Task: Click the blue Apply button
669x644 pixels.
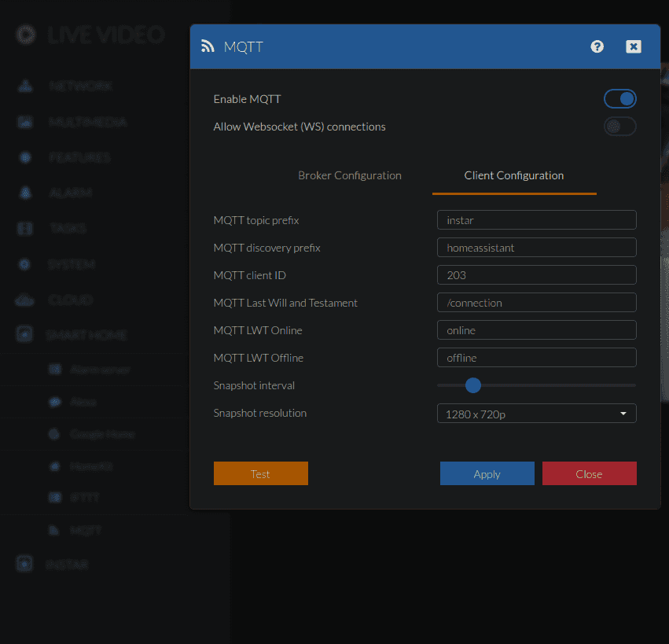Action: (487, 474)
